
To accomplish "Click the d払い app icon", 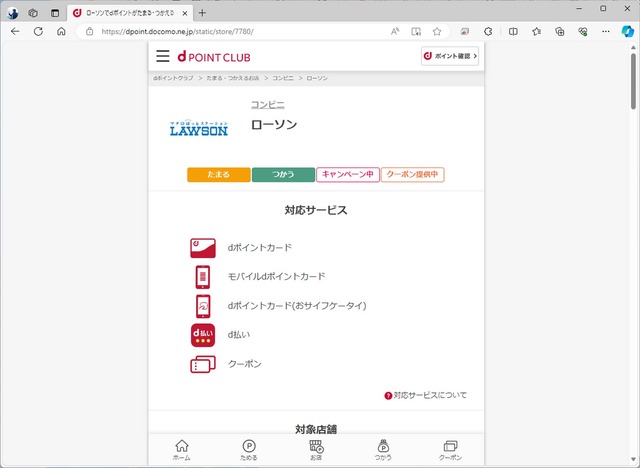I will 203,335.
